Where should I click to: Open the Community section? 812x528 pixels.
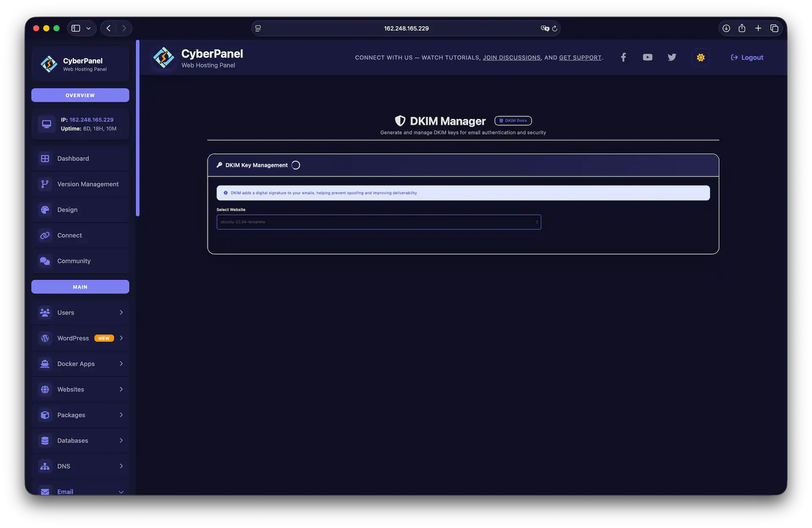click(74, 261)
